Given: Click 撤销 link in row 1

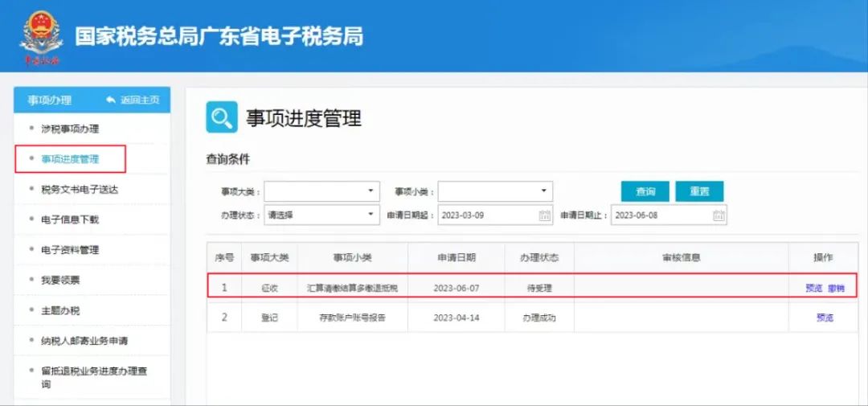Looking at the screenshot, I should pyautogui.click(x=837, y=289).
